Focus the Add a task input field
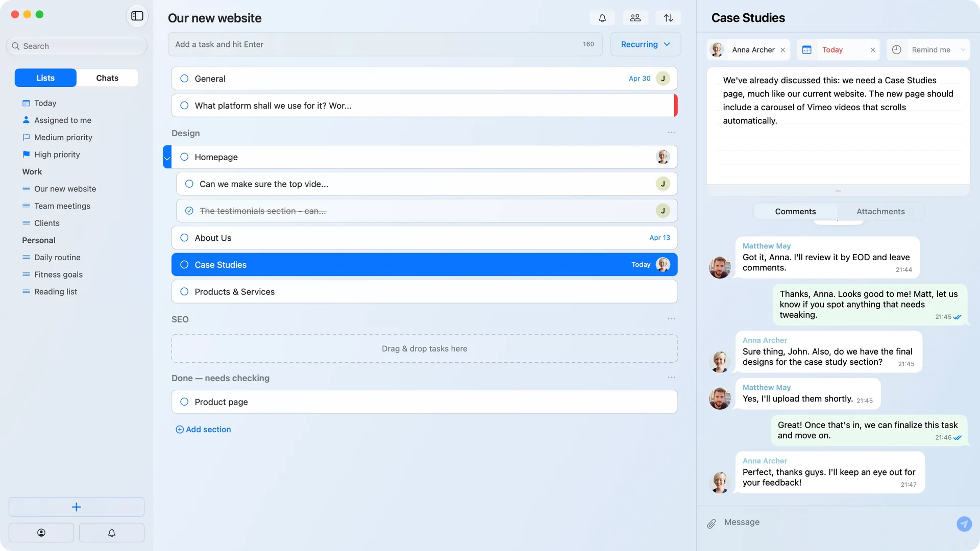The height and width of the screenshot is (551, 980). pyautogui.click(x=385, y=44)
